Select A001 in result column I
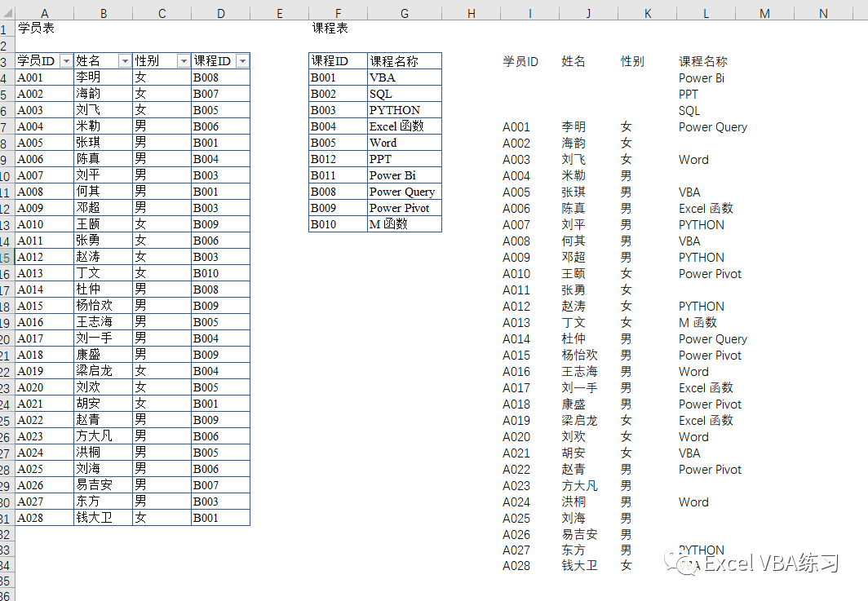Screen dimensions: 868x601 (x=516, y=127)
